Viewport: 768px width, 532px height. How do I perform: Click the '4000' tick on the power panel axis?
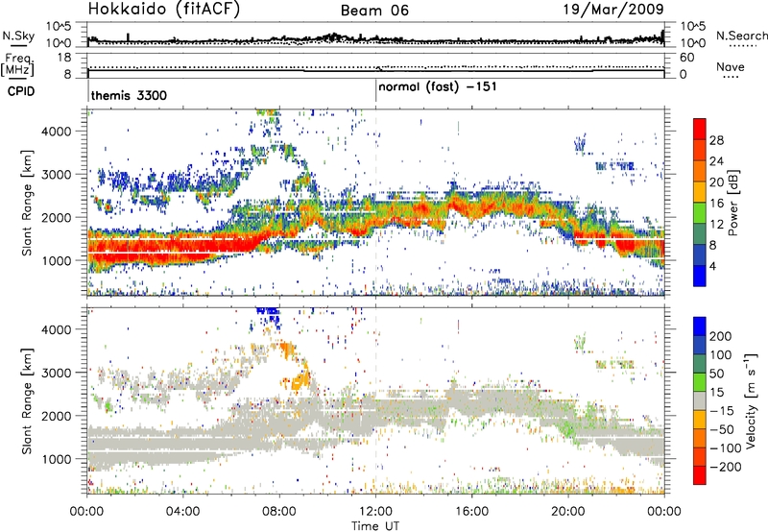[x=57, y=132]
